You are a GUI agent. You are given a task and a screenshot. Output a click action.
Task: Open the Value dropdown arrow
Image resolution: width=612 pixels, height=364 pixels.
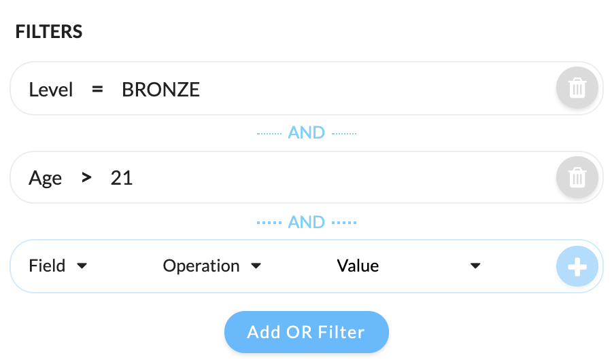pos(475,266)
